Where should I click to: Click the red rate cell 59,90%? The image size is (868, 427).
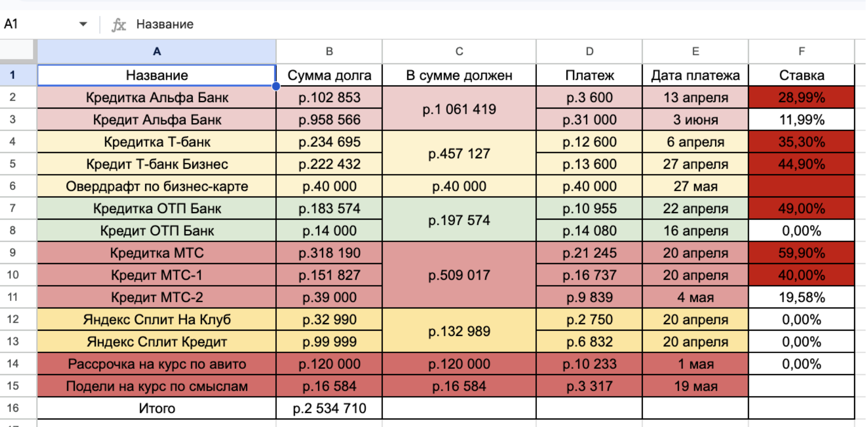[x=802, y=253]
